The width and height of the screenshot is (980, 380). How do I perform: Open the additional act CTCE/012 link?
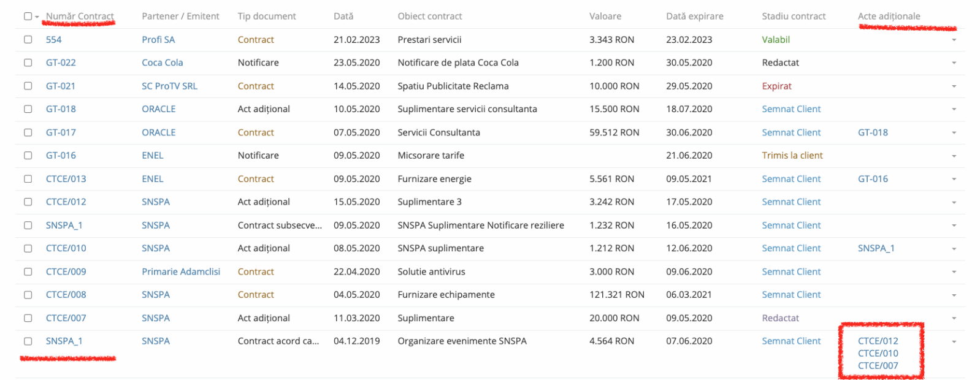(x=878, y=341)
